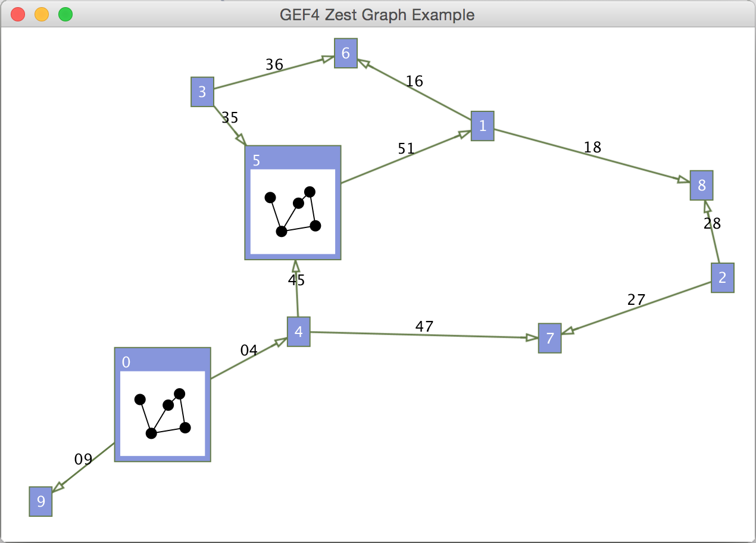The image size is (756, 543).
Task: Click edge label 47
Action: (x=424, y=326)
